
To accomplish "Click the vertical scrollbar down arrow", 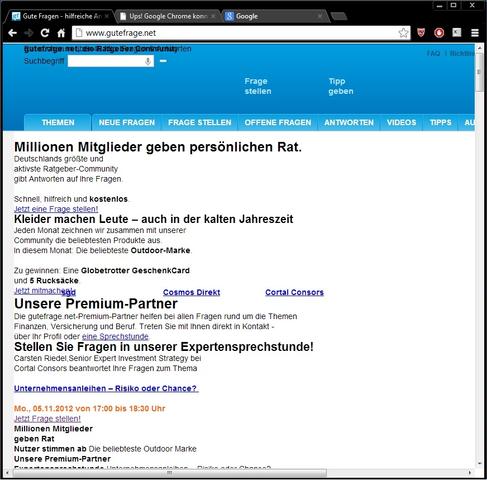I will [x=479, y=464].
